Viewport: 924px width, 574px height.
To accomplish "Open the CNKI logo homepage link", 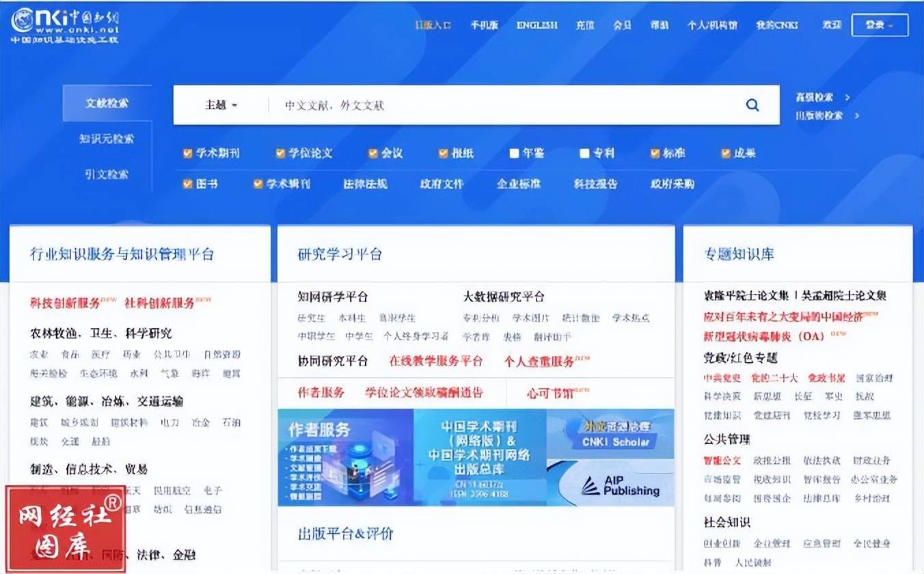I will point(65,25).
